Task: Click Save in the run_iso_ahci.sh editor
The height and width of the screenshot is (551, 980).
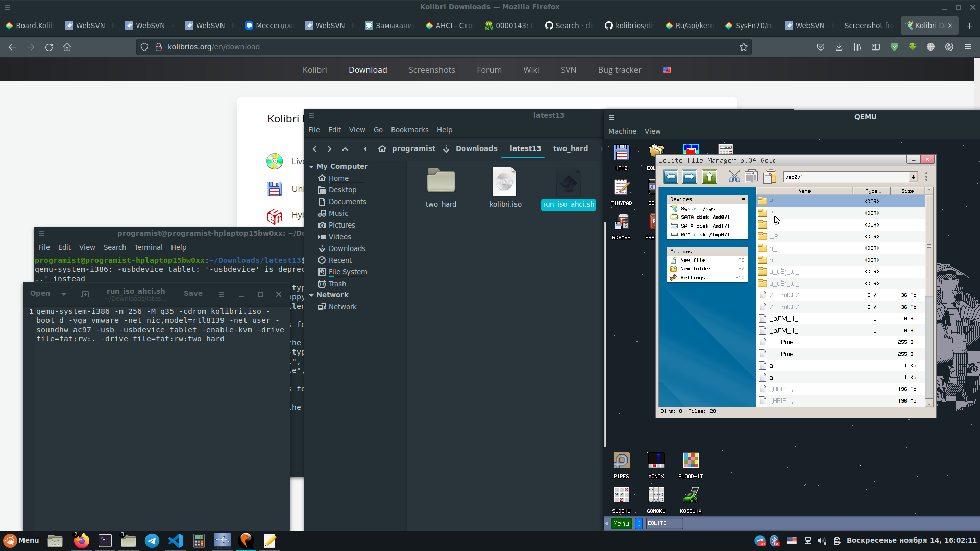Action: [193, 293]
